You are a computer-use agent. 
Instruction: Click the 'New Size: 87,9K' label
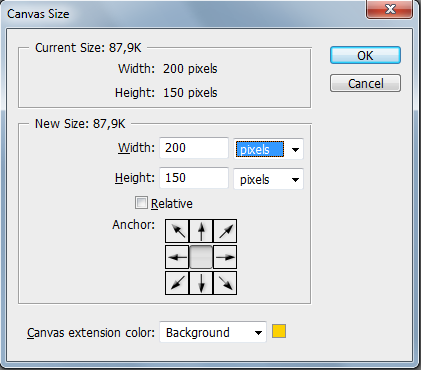coord(80,124)
